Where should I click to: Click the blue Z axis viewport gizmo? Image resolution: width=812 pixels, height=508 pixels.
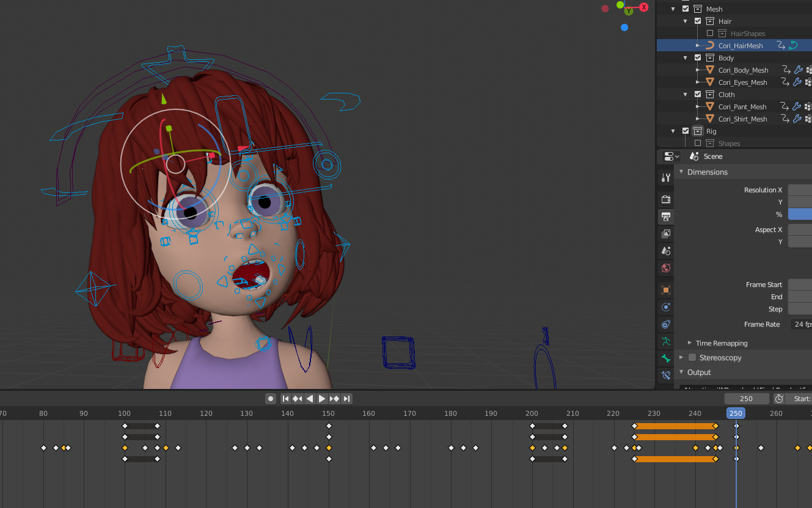coord(624,27)
